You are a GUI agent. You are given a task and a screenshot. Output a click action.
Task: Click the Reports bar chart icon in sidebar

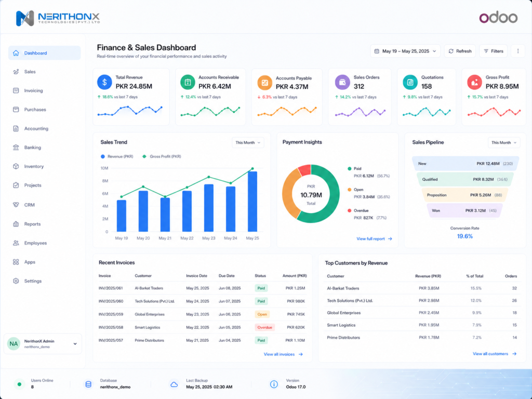[16, 224]
